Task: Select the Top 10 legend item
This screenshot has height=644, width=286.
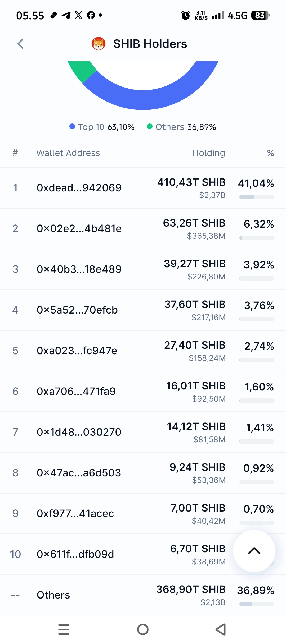Action: click(102, 127)
